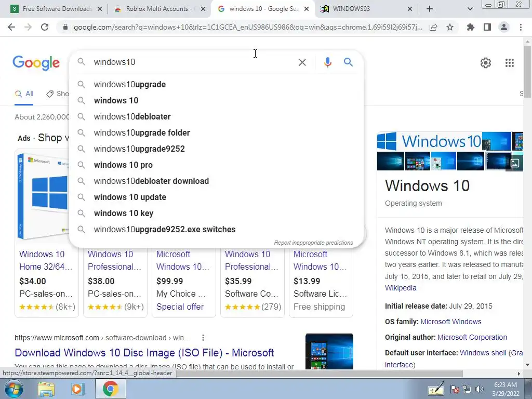532x399 pixels.
Task: Select suggestion windows10upgrade9252.exe switches
Action: coord(216,229)
